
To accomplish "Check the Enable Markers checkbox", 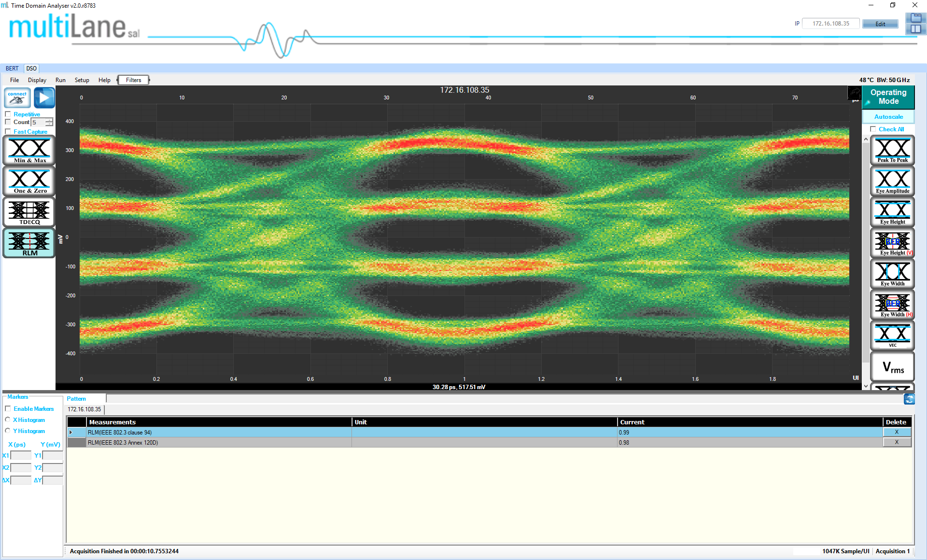I will pos(8,408).
